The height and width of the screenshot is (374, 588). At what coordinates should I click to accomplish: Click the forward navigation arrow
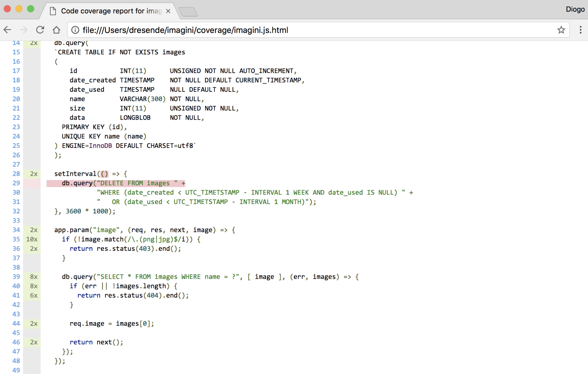24,30
